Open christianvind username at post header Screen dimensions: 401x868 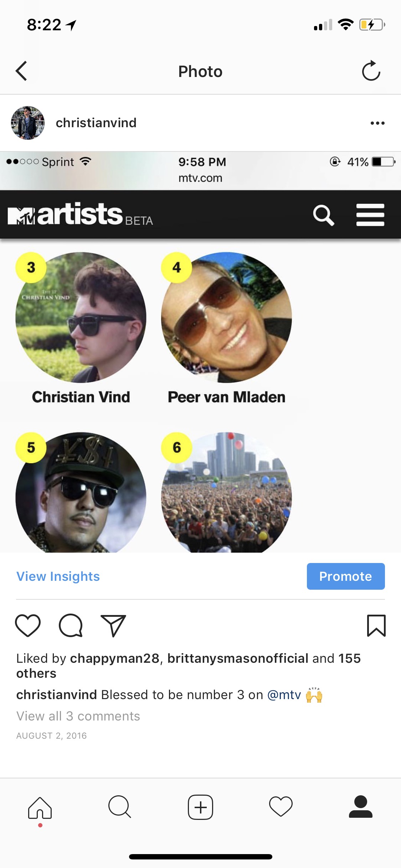click(x=96, y=123)
